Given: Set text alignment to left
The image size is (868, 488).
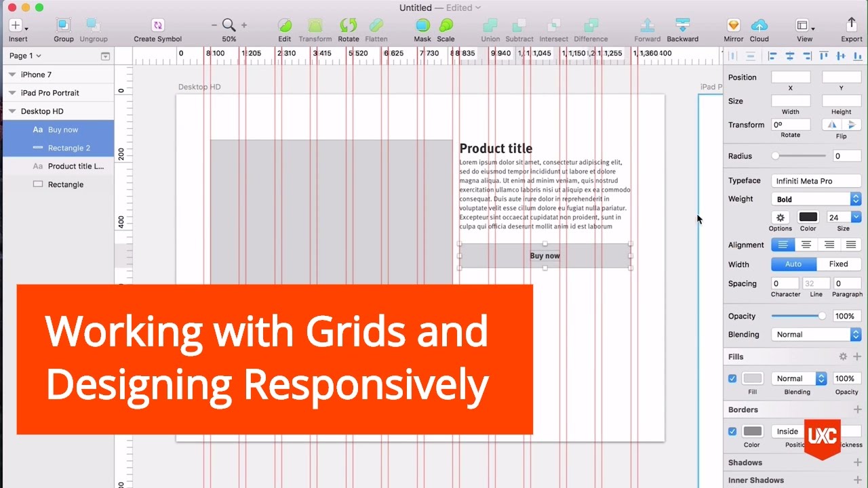Looking at the screenshot, I should [783, 245].
